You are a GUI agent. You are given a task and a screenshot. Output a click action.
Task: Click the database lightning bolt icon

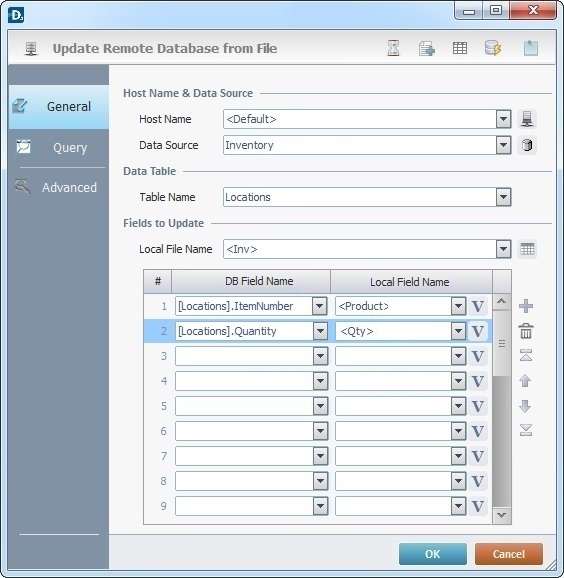click(493, 48)
